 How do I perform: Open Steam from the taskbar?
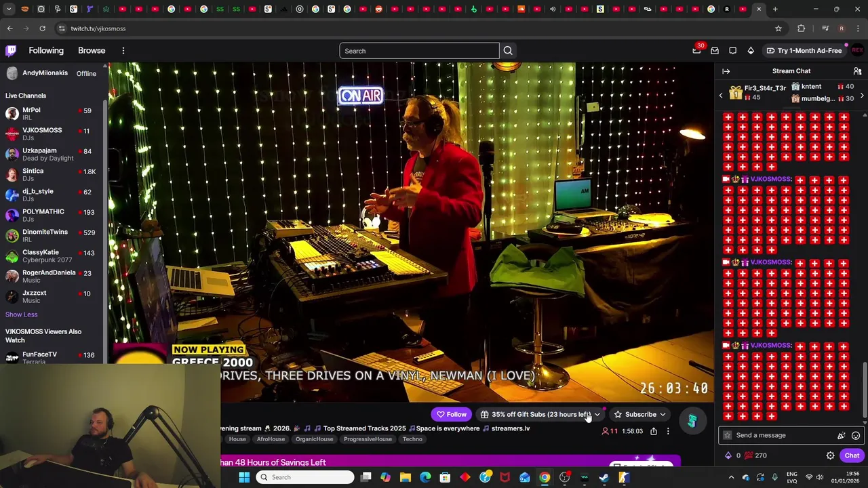604,477
